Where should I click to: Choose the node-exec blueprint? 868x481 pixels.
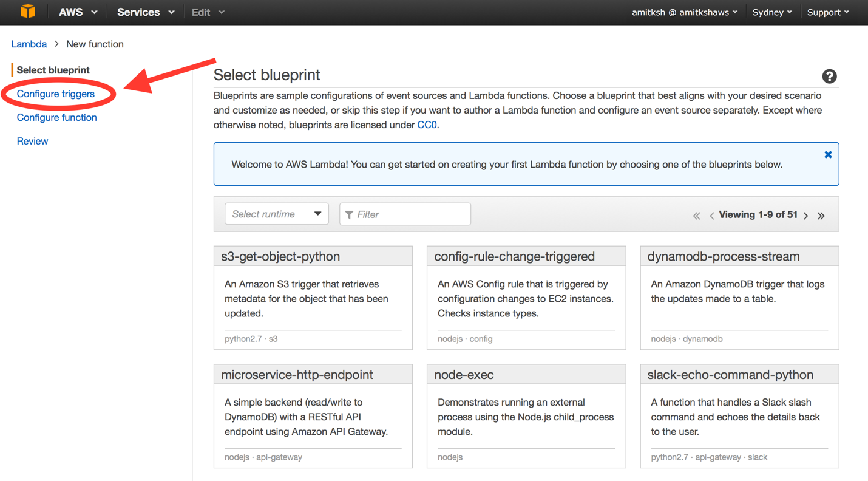tap(526, 416)
